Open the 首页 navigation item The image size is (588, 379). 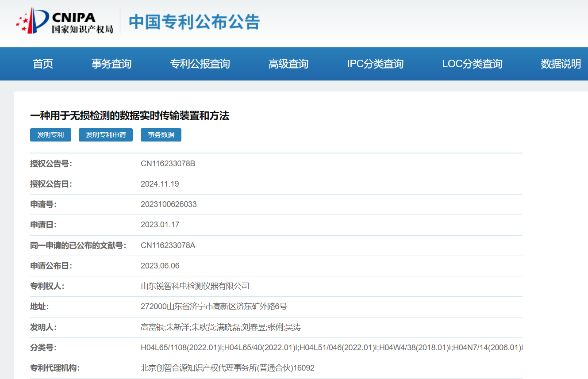pos(42,64)
